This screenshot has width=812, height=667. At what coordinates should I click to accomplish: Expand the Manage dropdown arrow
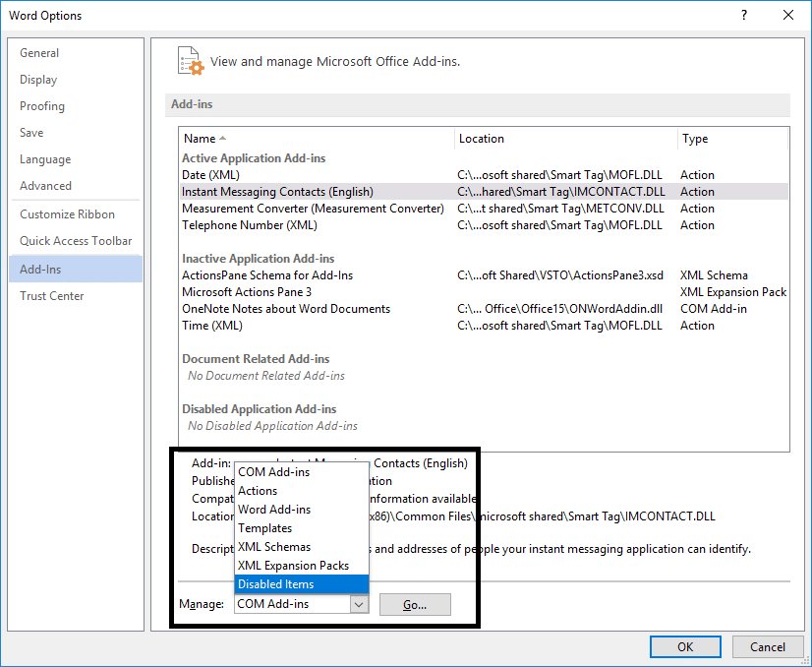point(359,604)
